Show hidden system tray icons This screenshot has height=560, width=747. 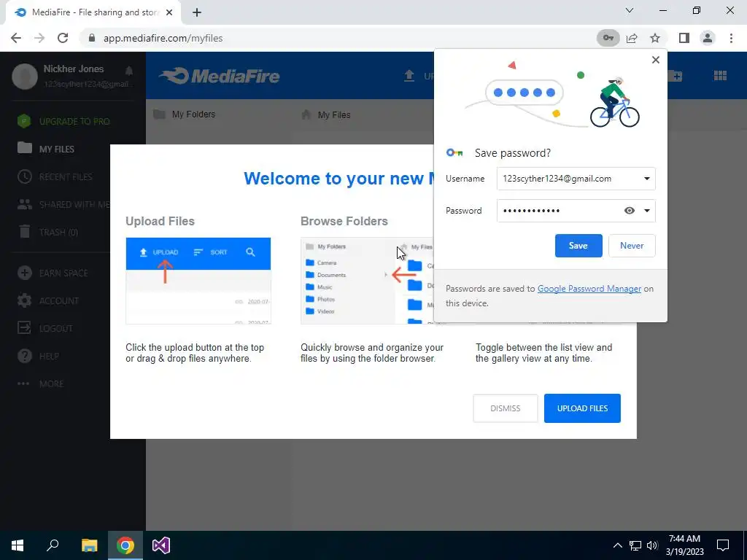point(617,545)
